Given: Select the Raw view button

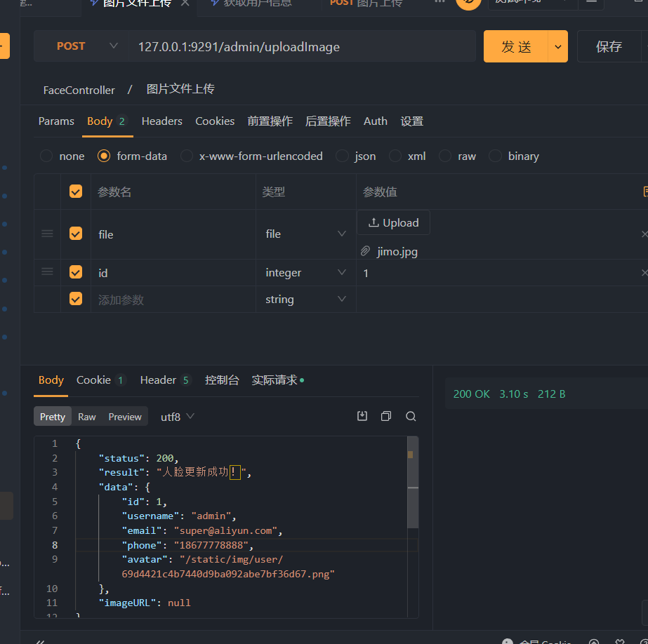Looking at the screenshot, I should pos(87,417).
